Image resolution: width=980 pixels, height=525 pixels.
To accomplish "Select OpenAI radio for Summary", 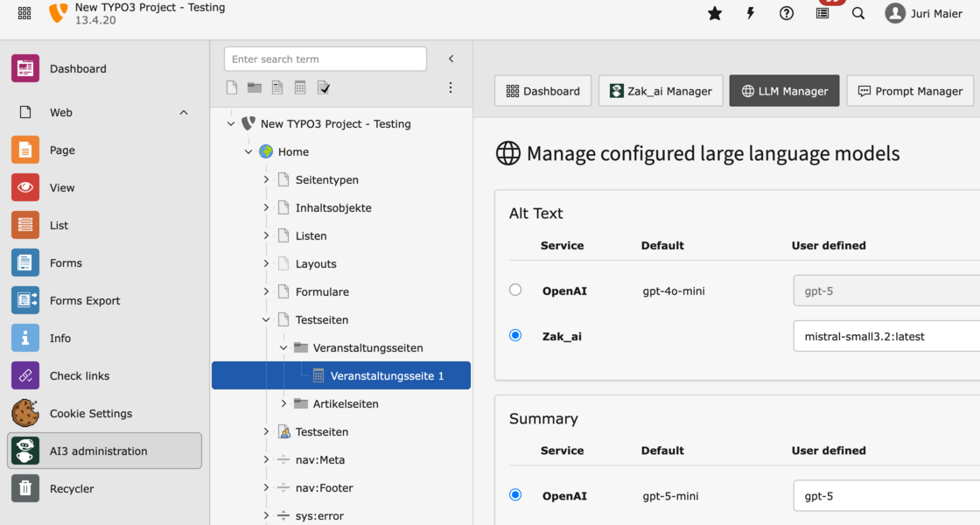I will 515,494.
